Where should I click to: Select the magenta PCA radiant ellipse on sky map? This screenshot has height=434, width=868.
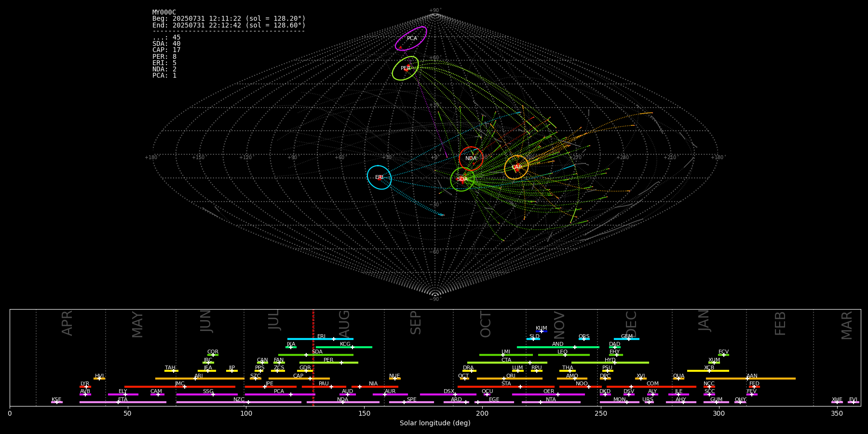pos(411,39)
